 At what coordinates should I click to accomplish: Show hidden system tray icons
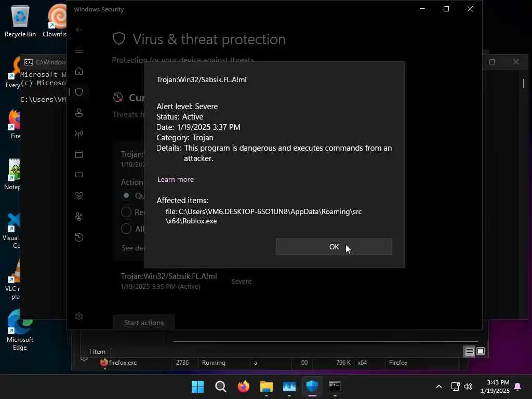[438, 387]
